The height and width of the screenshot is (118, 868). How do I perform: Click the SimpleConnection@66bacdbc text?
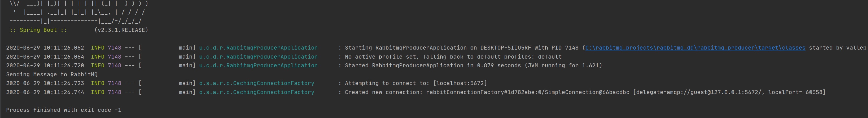click(587, 92)
